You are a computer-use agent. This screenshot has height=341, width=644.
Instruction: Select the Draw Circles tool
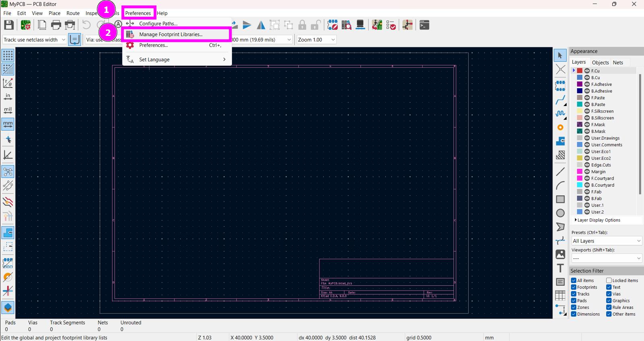(x=560, y=213)
